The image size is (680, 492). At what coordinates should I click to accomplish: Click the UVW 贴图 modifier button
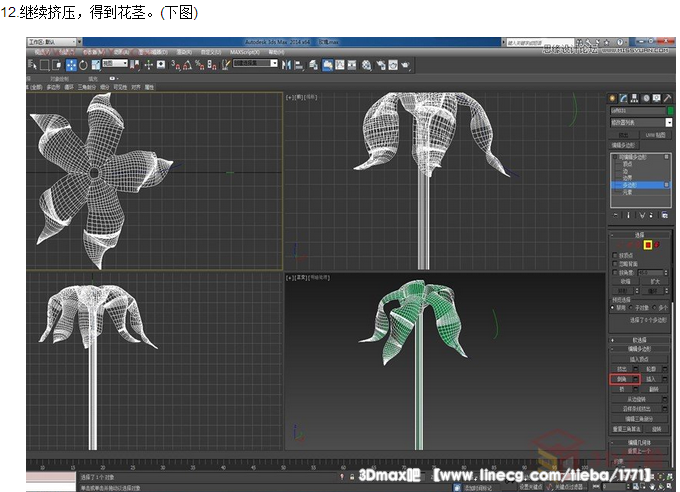(x=655, y=135)
